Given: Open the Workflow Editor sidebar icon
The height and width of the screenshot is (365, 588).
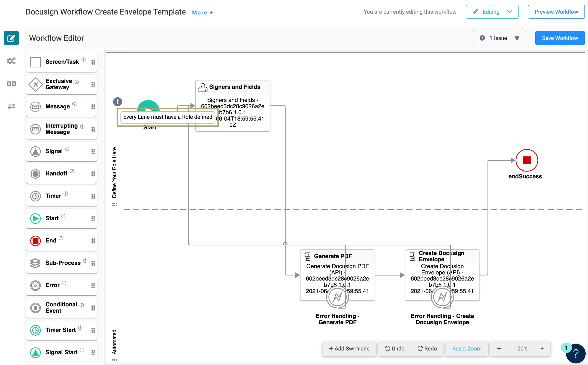Looking at the screenshot, I should click(11, 38).
